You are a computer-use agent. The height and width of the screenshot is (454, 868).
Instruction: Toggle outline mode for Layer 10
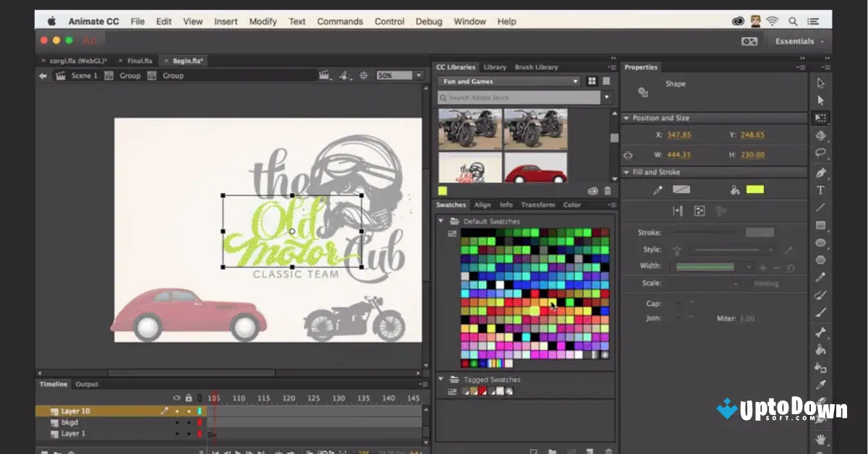coord(200,410)
